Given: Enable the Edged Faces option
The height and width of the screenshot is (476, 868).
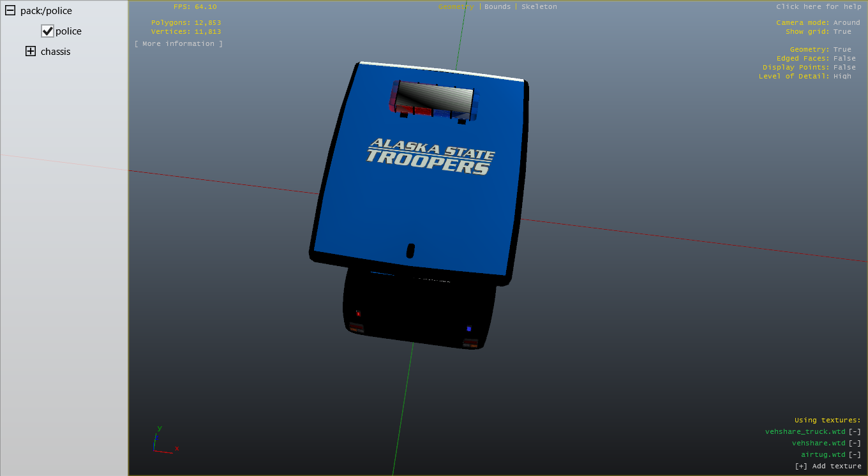Looking at the screenshot, I should tap(844, 59).
